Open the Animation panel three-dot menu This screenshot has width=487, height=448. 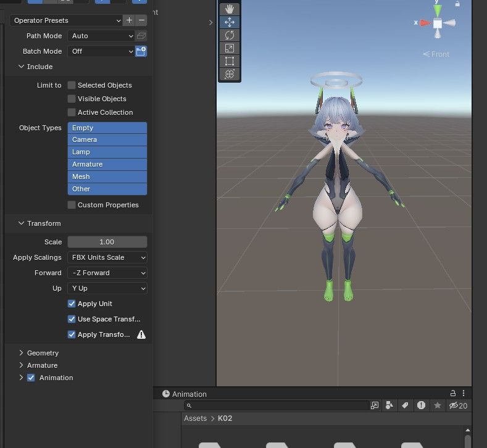click(464, 393)
